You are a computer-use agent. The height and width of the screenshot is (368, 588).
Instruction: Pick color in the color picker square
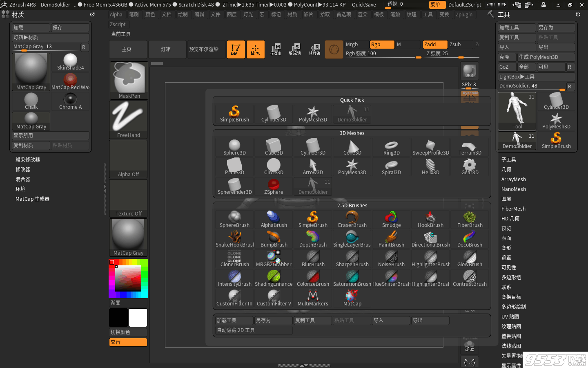[x=128, y=278]
